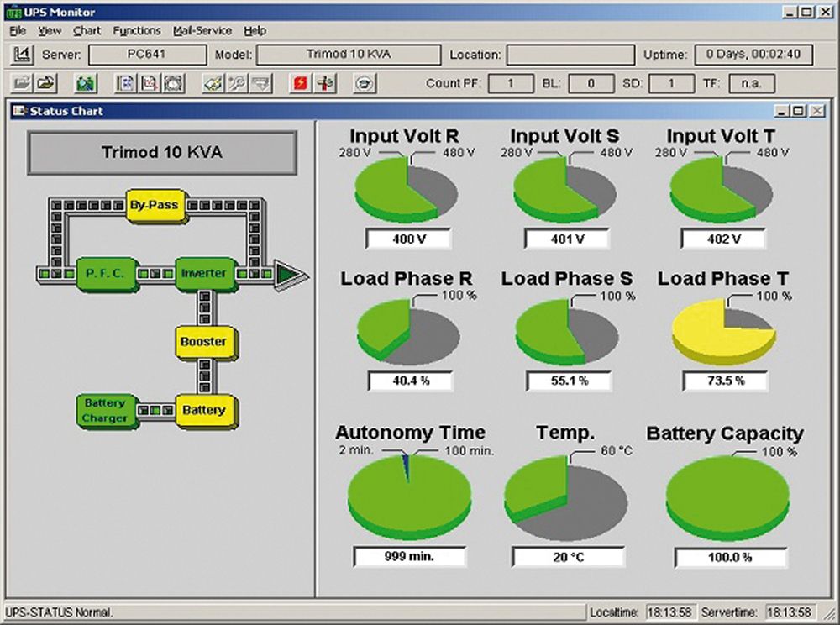The image size is (840, 625).
Task: Click the chart icon beside the Server label
Action: (x=22, y=54)
